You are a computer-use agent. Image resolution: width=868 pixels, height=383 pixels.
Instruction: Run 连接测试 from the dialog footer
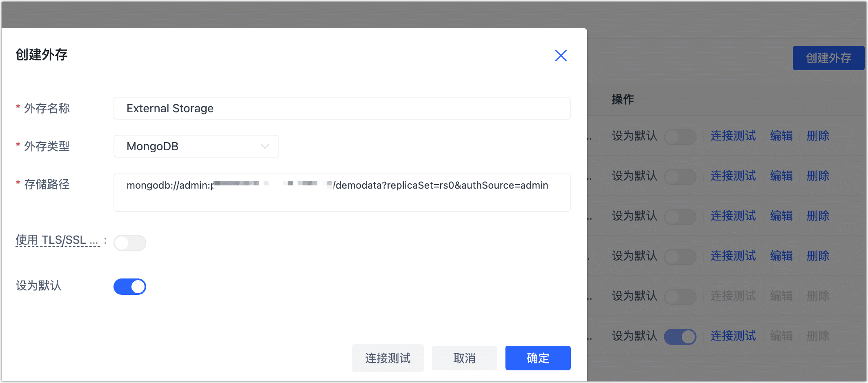click(x=387, y=358)
